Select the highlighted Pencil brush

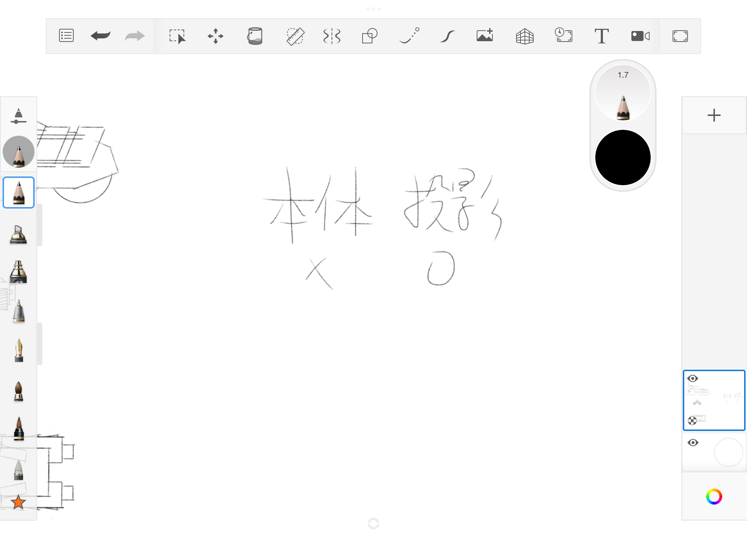pos(19,192)
